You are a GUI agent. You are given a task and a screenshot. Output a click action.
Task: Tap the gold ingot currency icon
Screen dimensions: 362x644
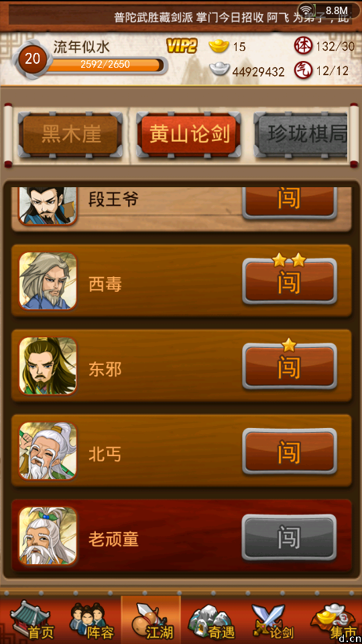[219, 46]
